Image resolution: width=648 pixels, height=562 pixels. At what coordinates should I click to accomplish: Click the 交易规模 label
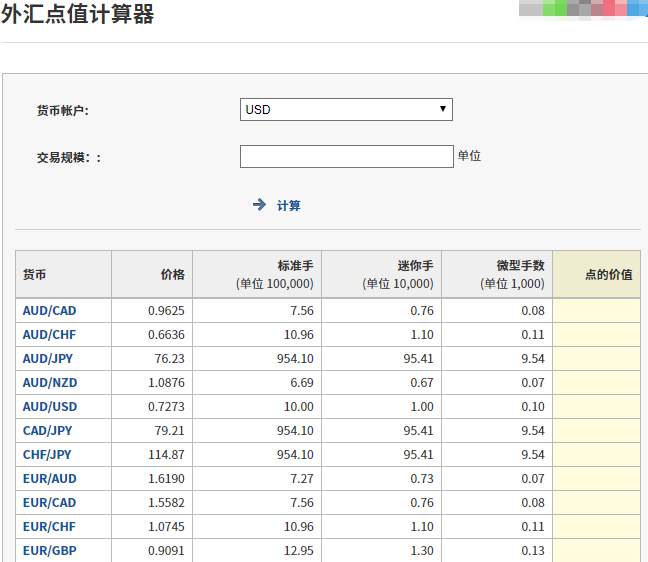coord(69,157)
